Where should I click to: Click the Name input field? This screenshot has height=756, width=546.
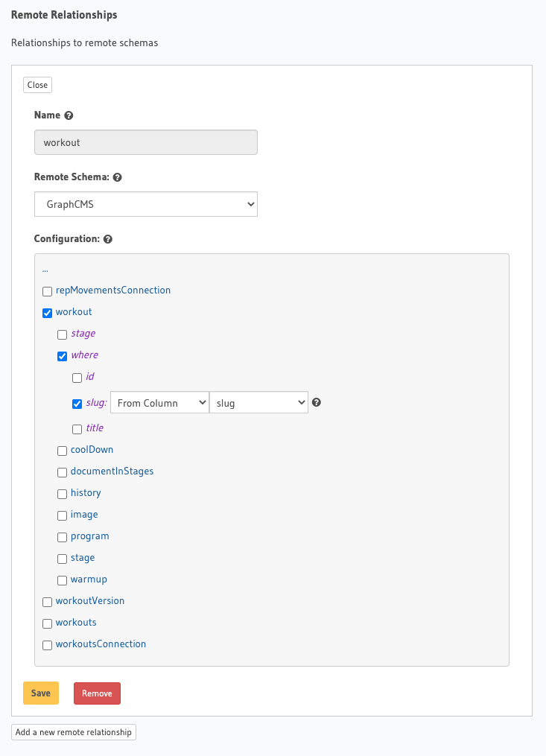(146, 142)
